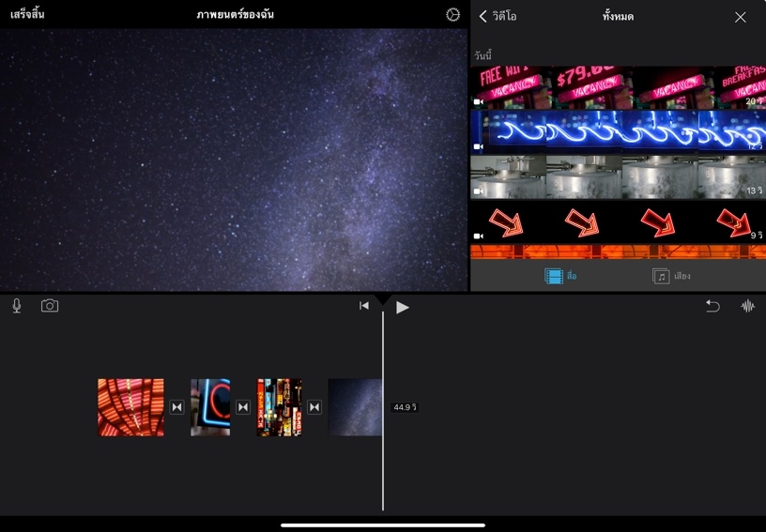The image size is (766, 532).
Task: Open project settings gear icon
Action: point(453,15)
